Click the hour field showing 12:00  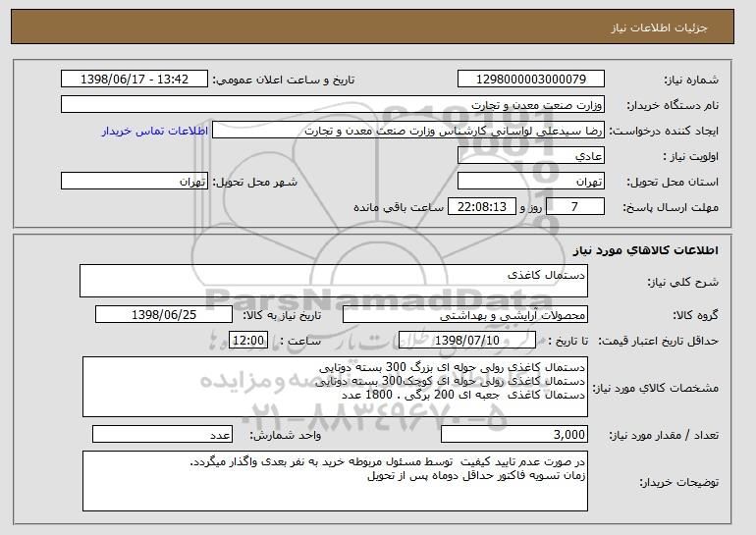pyautogui.click(x=248, y=341)
